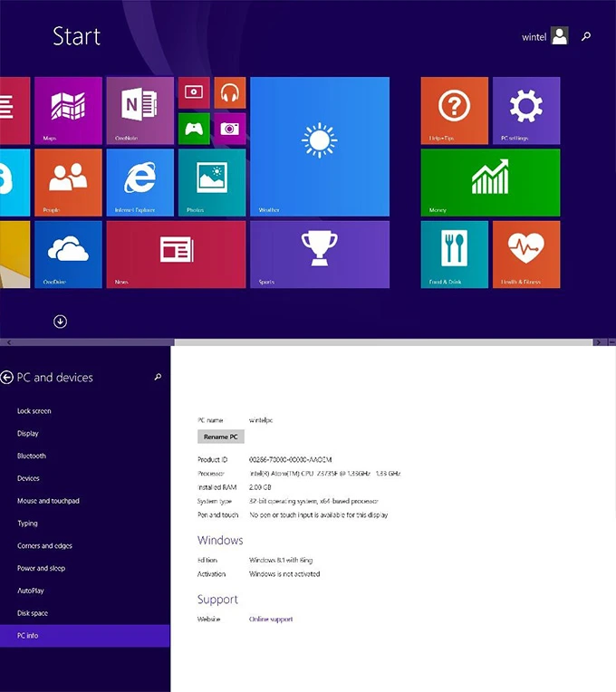The height and width of the screenshot is (692, 616).
Task: Select Typing settings
Action: pyautogui.click(x=85, y=524)
